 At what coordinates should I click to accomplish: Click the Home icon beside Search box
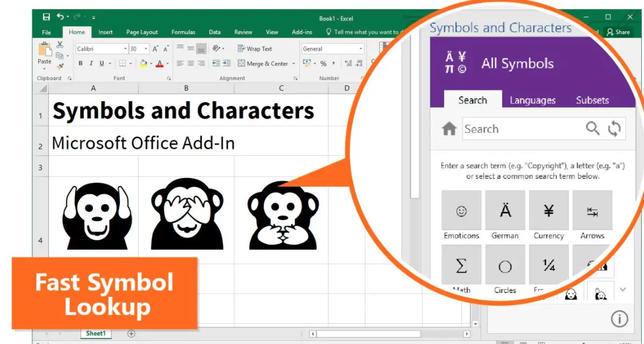click(x=450, y=129)
